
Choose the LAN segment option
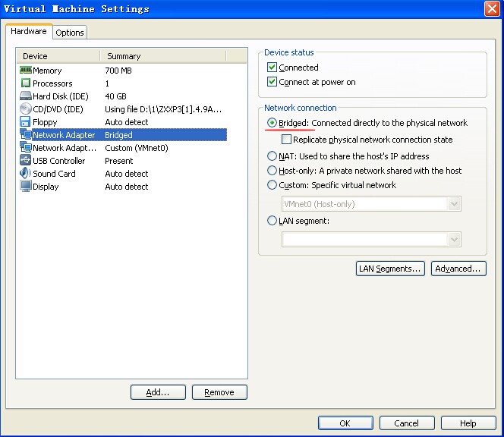(272, 221)
